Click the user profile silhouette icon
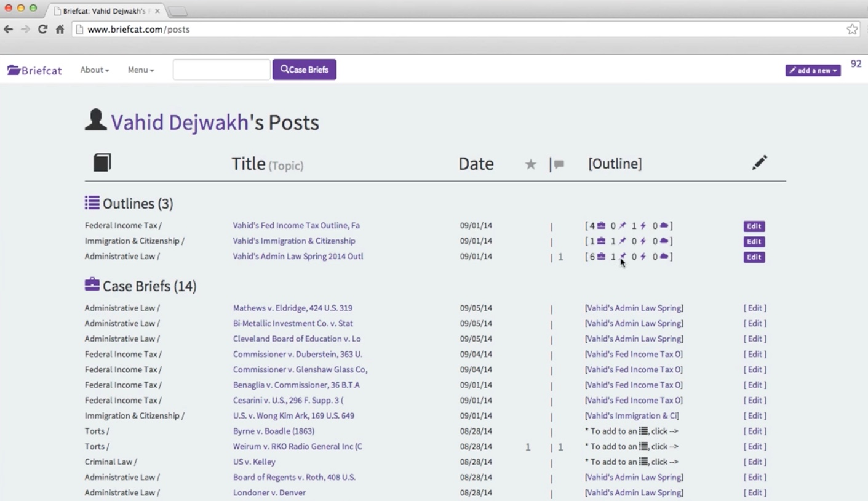The width and height of the screenshot is (868, 501). (x=95, y=121)
